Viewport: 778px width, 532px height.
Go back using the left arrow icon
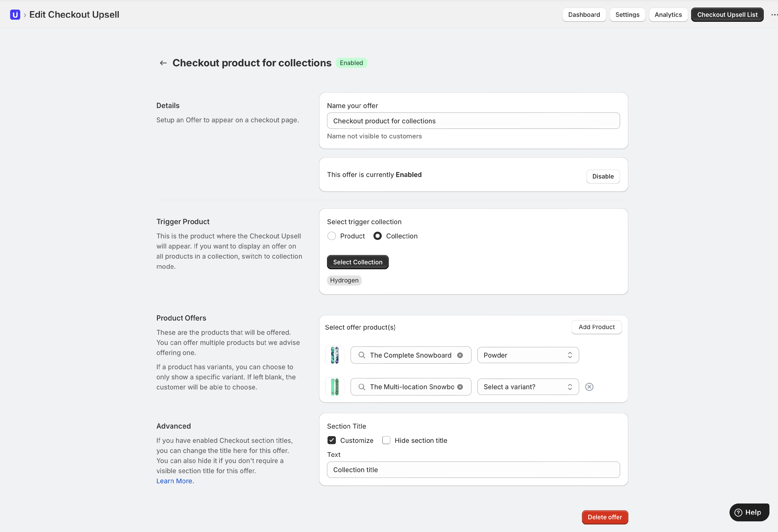pos(163,63)
